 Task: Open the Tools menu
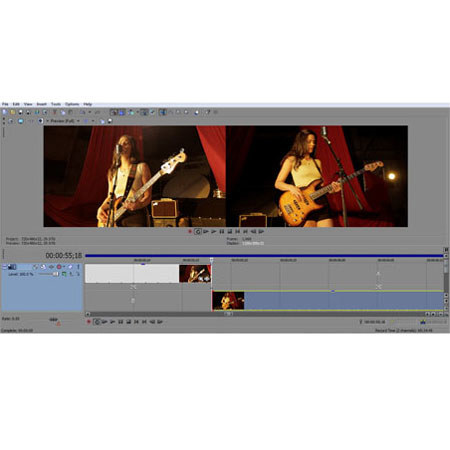point(56,104)
